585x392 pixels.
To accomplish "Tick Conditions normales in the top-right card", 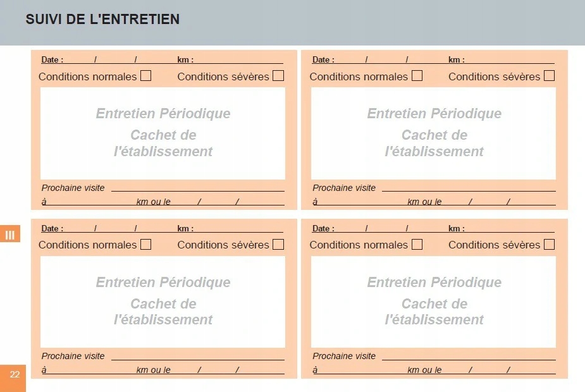I will tap(417, 76).
